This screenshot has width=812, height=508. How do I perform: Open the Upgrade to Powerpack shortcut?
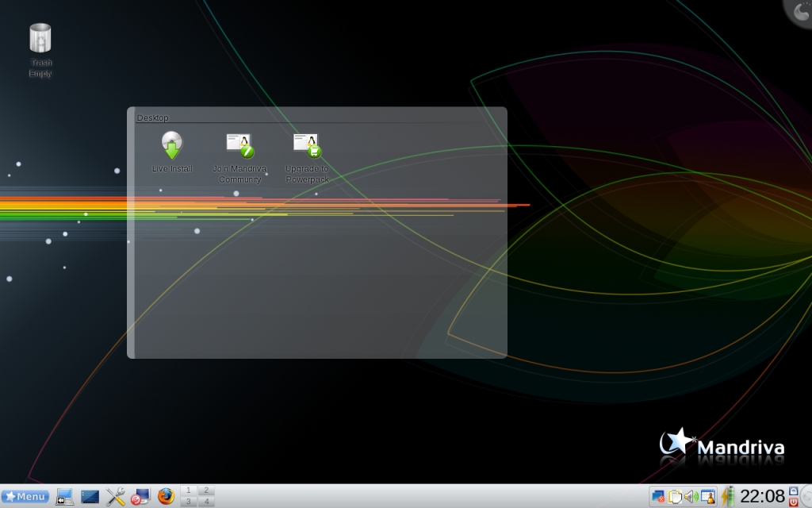307,146
